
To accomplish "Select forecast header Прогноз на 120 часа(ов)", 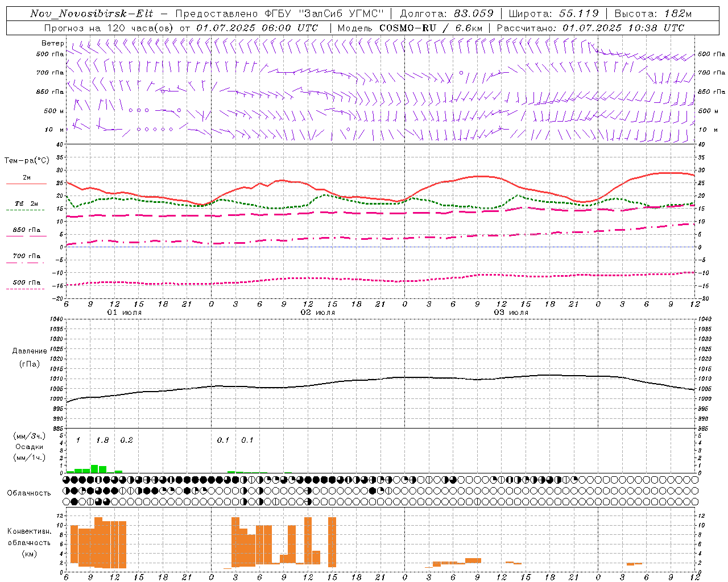I will pyautogui.click(x=109, y=28).
